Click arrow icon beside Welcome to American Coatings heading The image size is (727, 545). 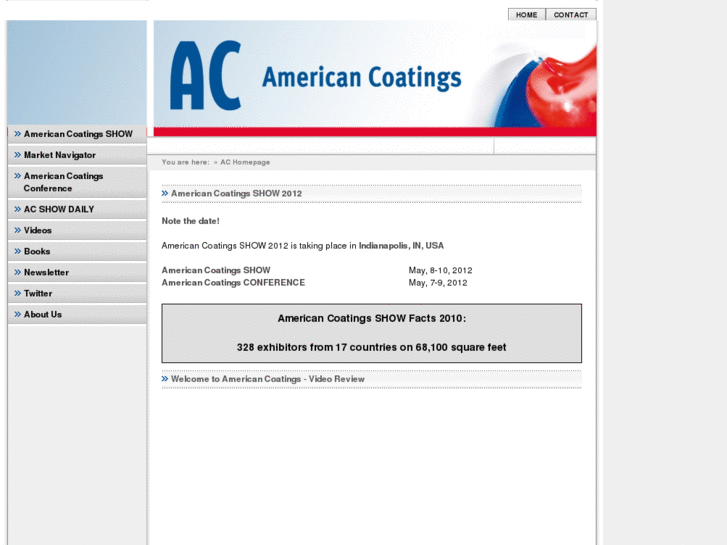click(x=165, y=379)
